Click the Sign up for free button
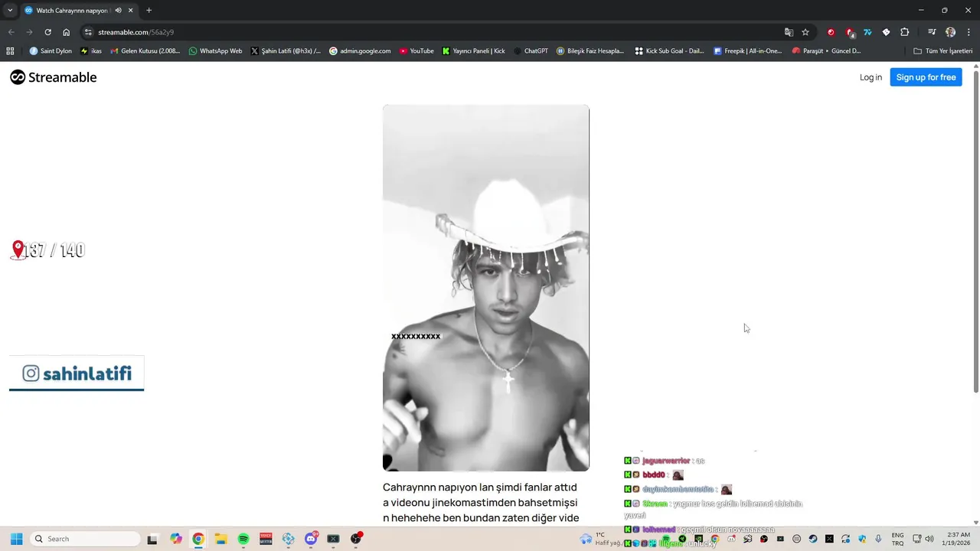Screen dimensions: 980x551 coord(926,77)
